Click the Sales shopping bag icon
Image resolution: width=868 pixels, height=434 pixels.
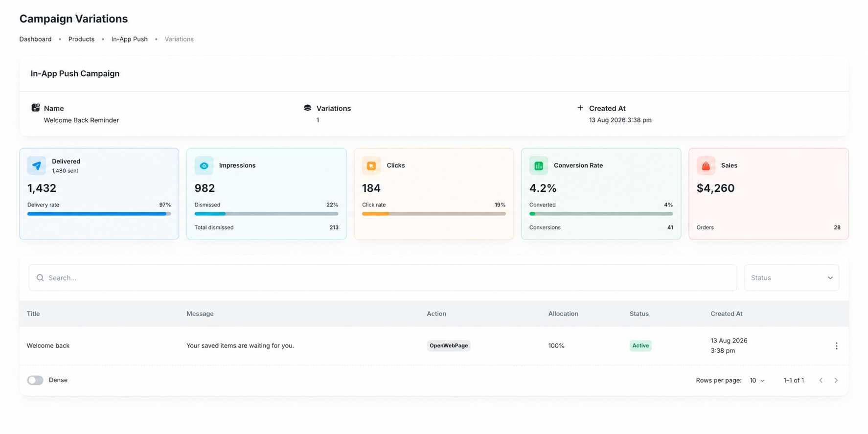pyautogui.click(x=706, y=165)
